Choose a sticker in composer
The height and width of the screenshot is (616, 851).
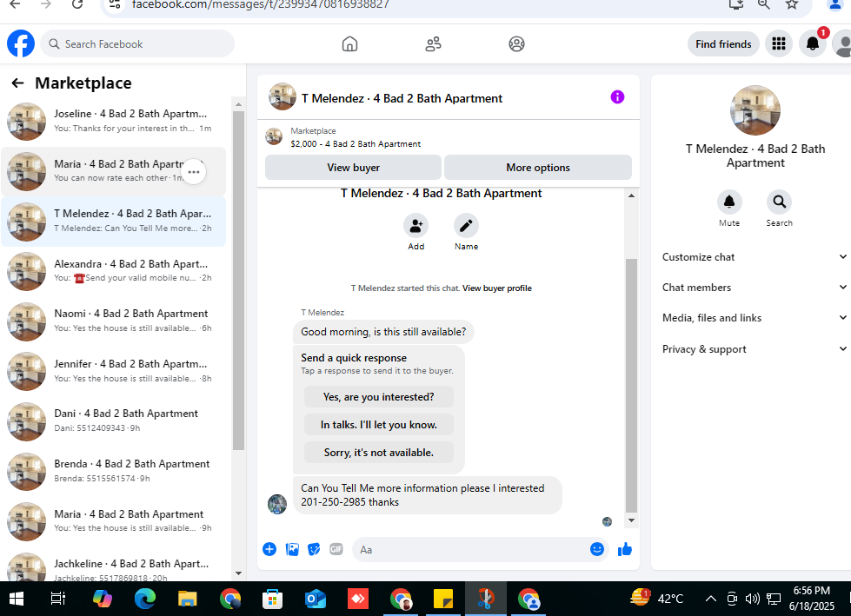coord(314,549)
